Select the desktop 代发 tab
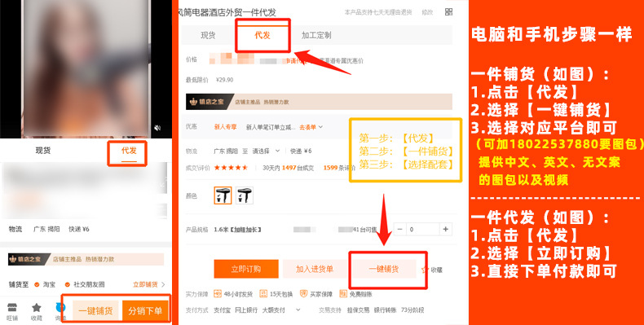Viewport: 644px width, 325px height. coord(262,35)
